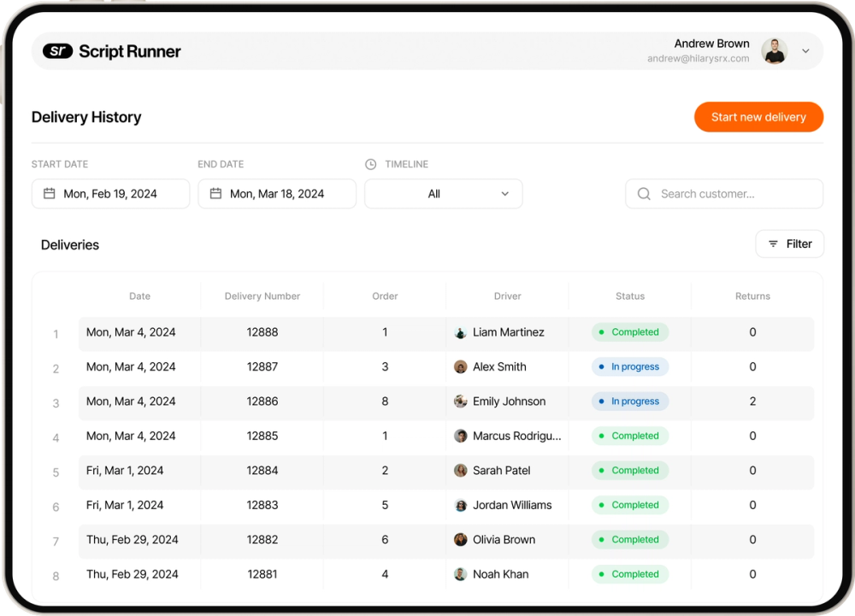Click the magnifying glass search icon
This screenshot has height=616, width=855.
pyautogui.click(x=643, y=194)
